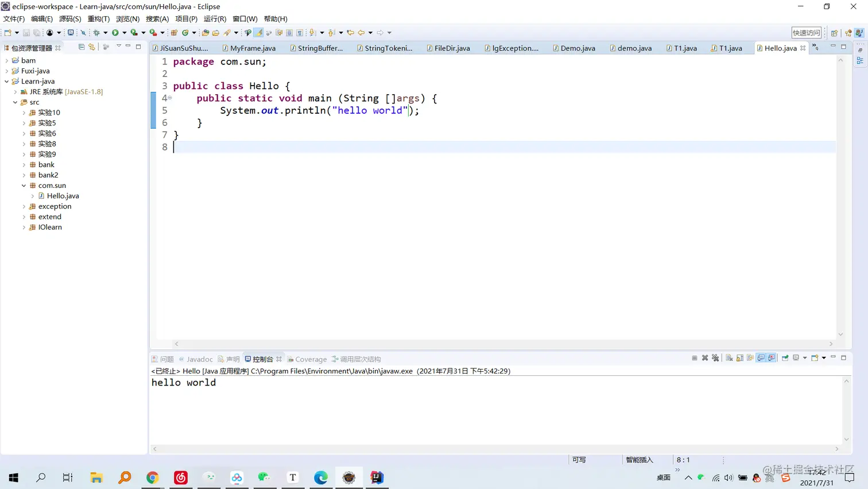Open Package Explorer view menu triangle
The height and width of the screenshot is (489, 868).
pos(119,47)
